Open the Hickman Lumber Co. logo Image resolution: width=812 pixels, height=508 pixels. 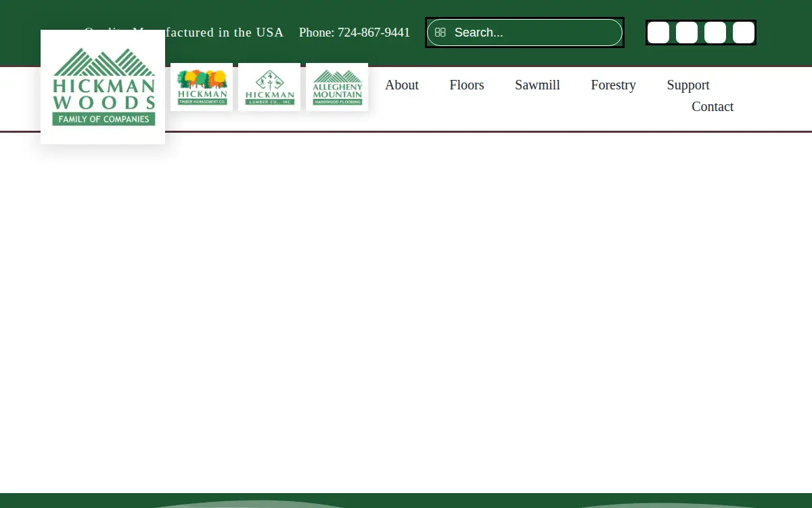click(x=269, y=87)
